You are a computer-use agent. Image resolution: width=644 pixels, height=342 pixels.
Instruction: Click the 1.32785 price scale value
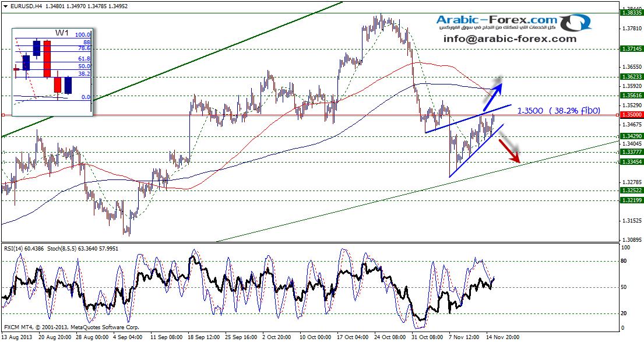[632, 182]
